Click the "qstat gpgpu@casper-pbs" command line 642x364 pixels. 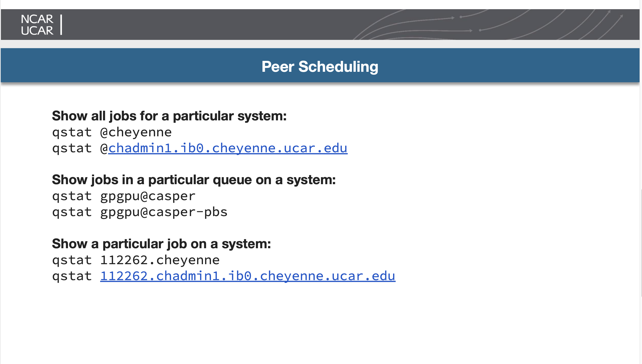click(x=140, y=212)
